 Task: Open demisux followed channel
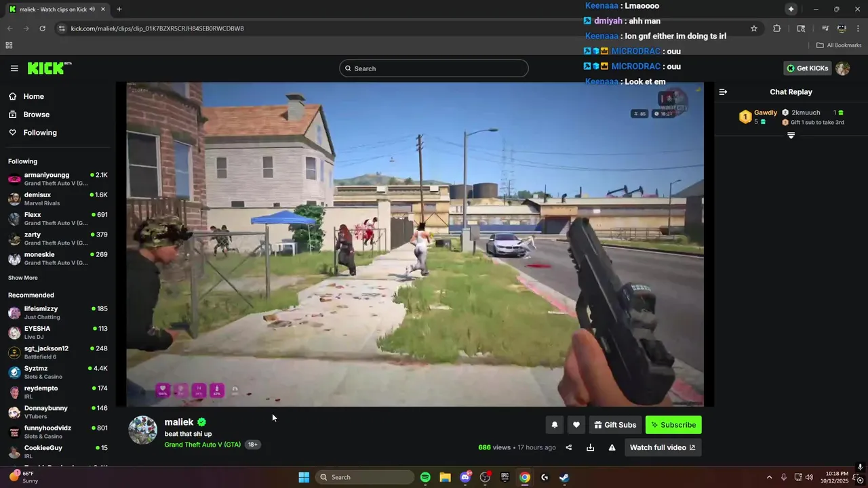point(58,199)
